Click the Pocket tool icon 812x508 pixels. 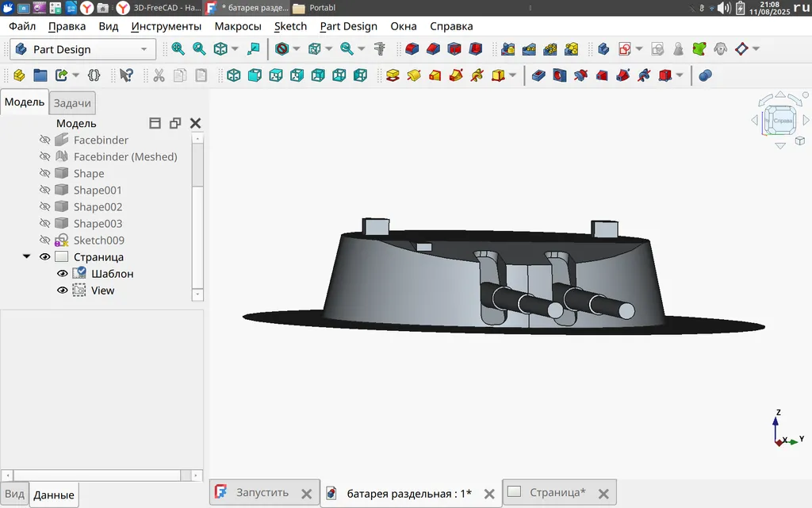[538, 75]
